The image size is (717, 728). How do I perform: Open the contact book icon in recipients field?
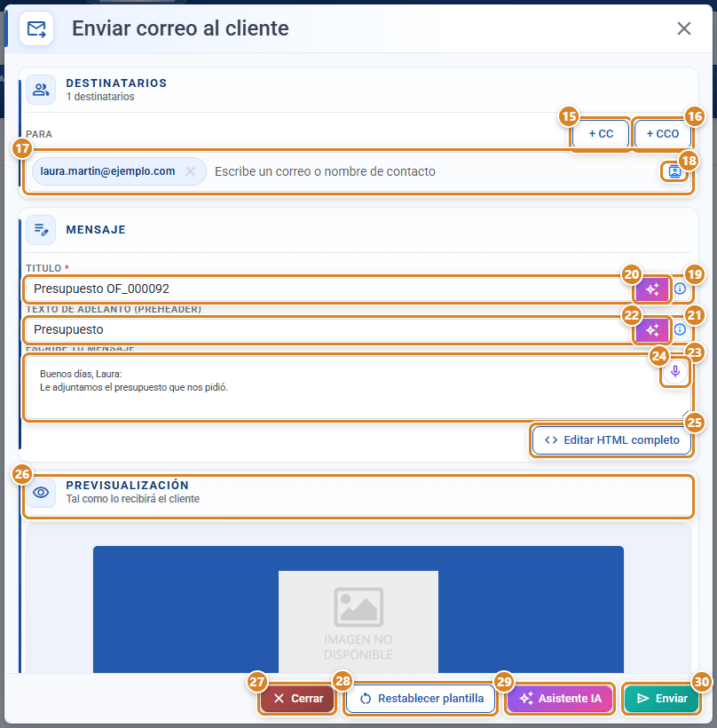(674, 171)
